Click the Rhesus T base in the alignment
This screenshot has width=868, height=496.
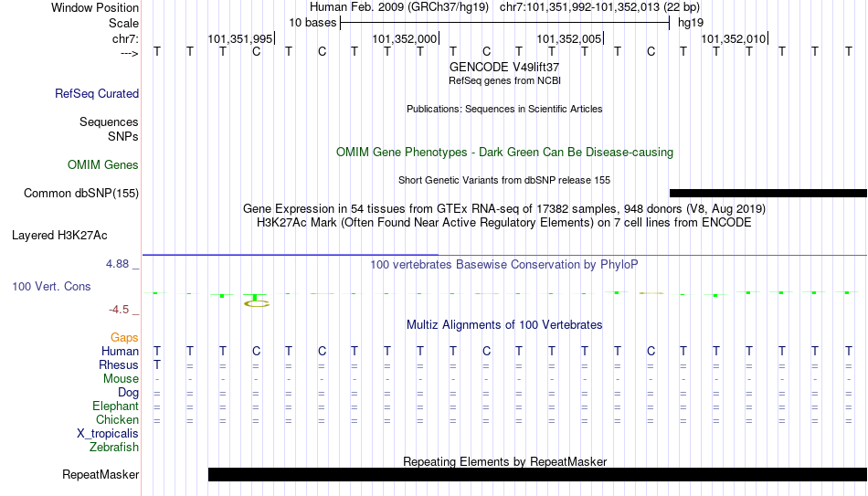coord(157,364)
